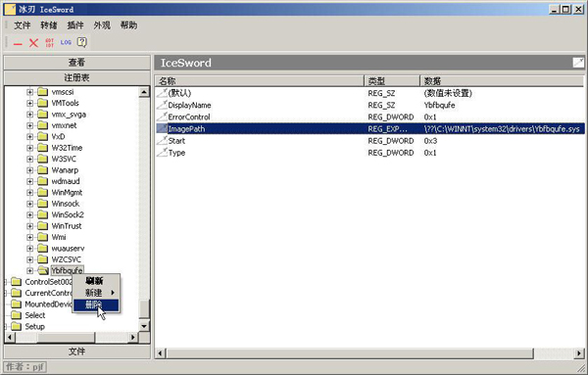Screen dimensions: 588x375
Task: Click tree scrollbar down arrow
Action: (144, 326)
